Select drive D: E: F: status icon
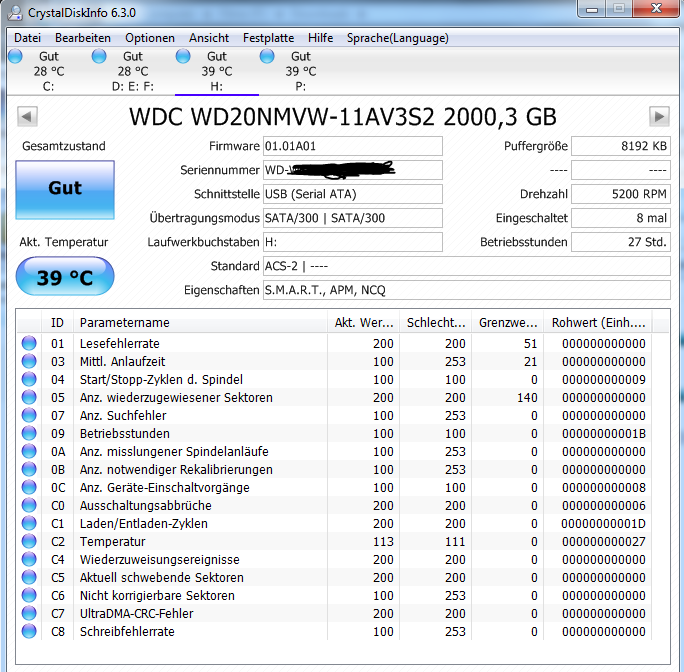Image resolution: width=684 pixels, height=672 pixels. click(x=99, y=56)
